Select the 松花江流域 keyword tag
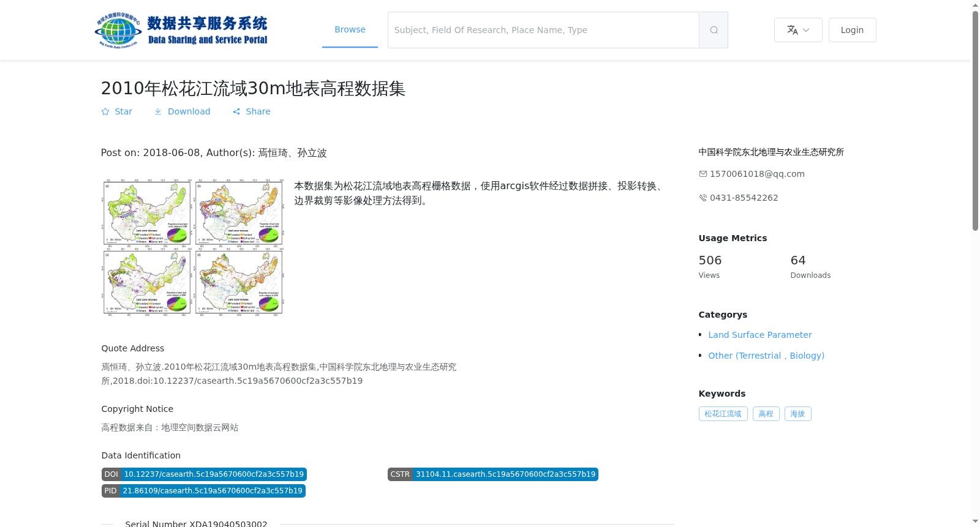The image size is (980, 527). point(723,414)
